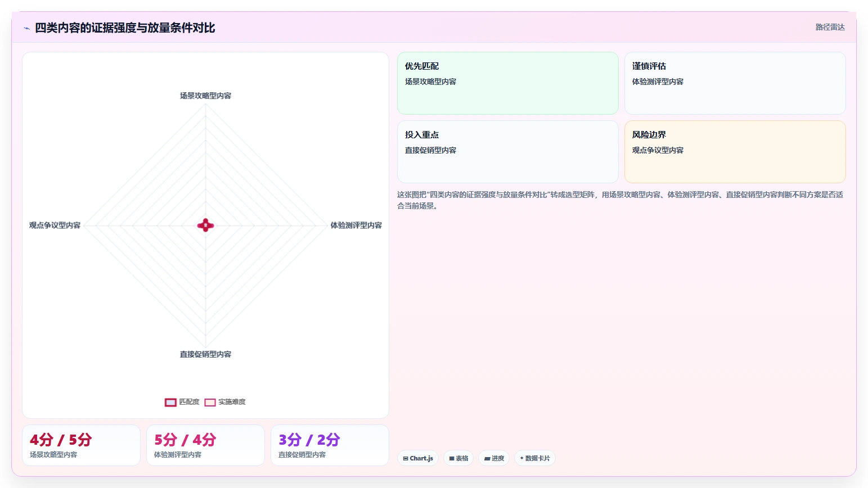The image size is (868, 488).
Task: Toggle the 实施难度 legend swatch
Action: point(210,402)
